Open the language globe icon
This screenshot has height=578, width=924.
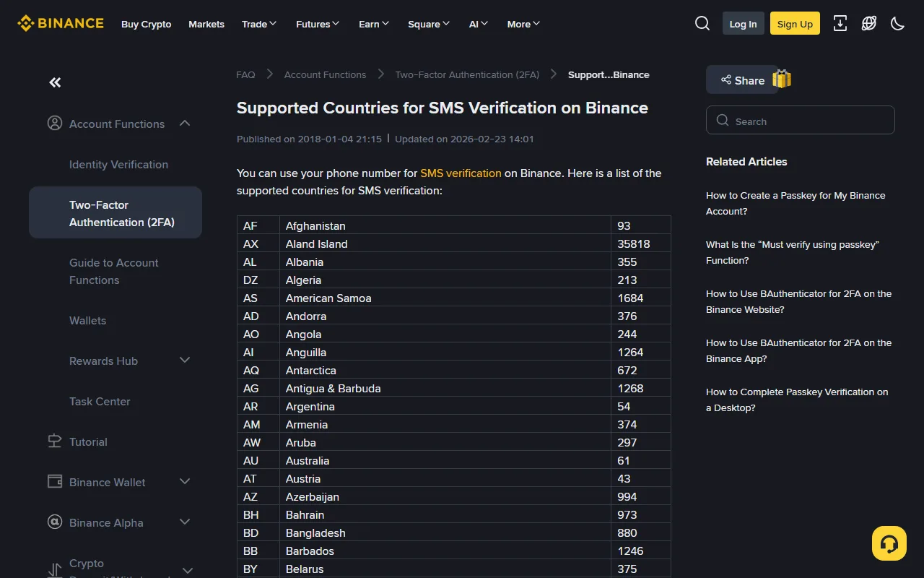point(869,24)
